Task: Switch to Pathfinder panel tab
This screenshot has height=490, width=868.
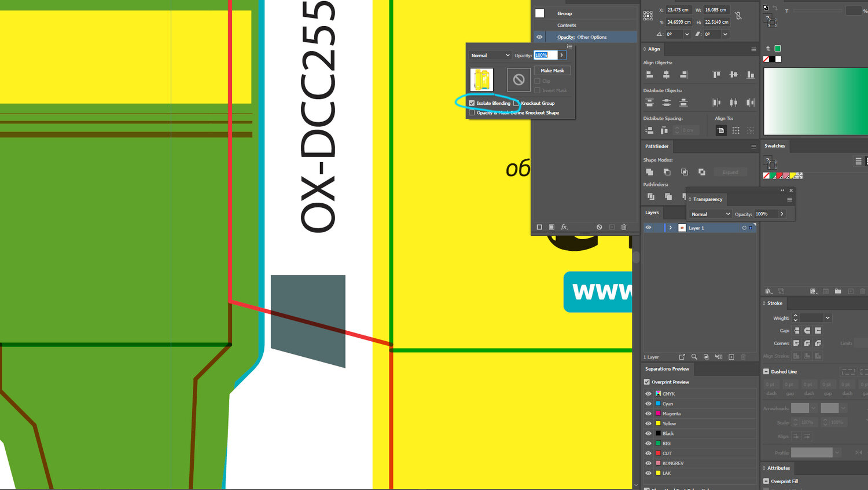Action: (657, 147)
